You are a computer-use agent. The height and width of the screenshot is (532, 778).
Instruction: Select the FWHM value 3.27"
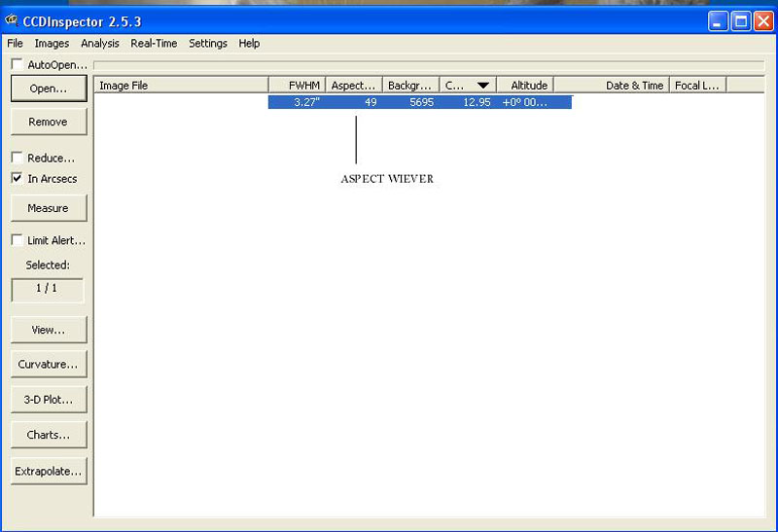pyautogui.click(x=306, y=102)
